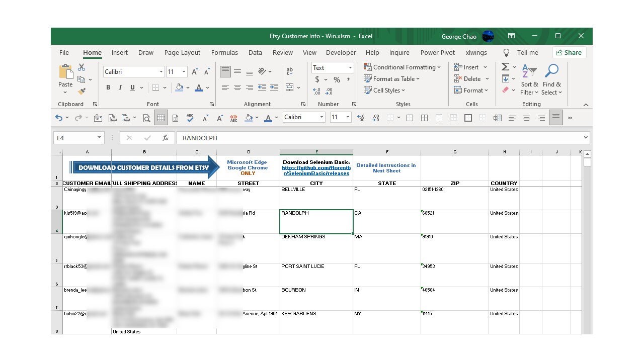Open the SeleniumBasic GitHub releases link
The image size is (644, 362).
(316, 170)
